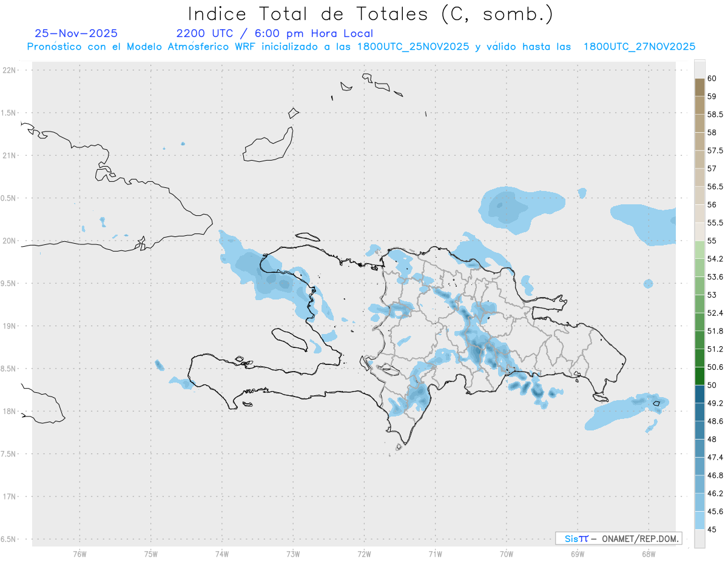Click the legend value "60"
The width and height of the screenshot is (728, 562).
click(x=712, y=78)
